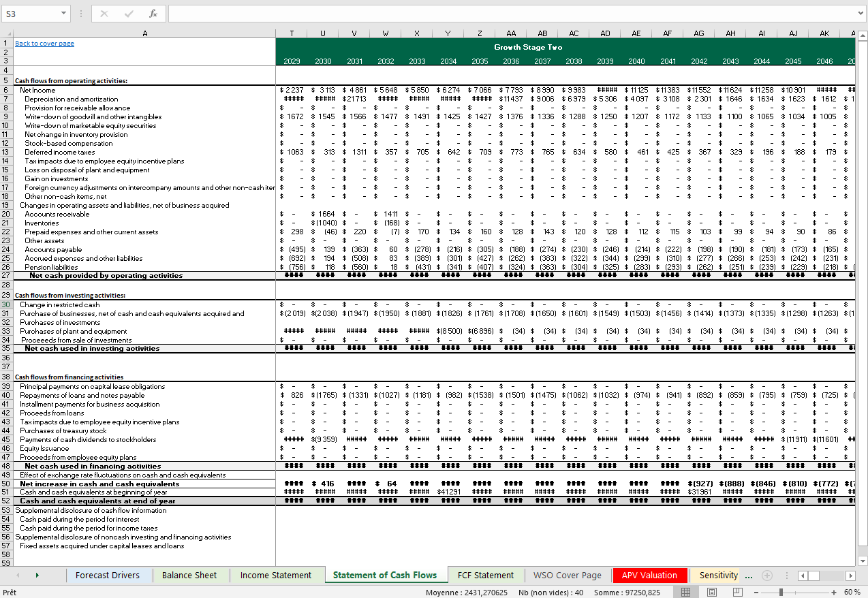Click the Cancel (X) formula bar icon

point(104,14)
